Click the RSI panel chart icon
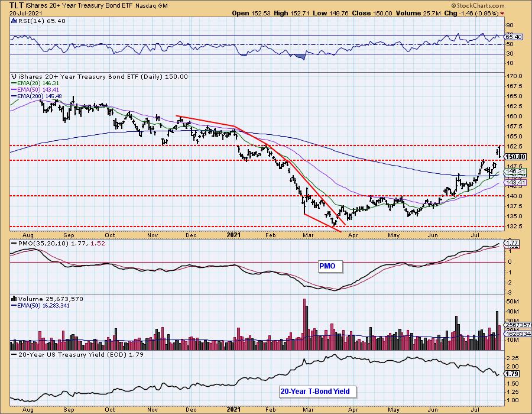Viewport: 532px width, 414px height. (14, 21)
